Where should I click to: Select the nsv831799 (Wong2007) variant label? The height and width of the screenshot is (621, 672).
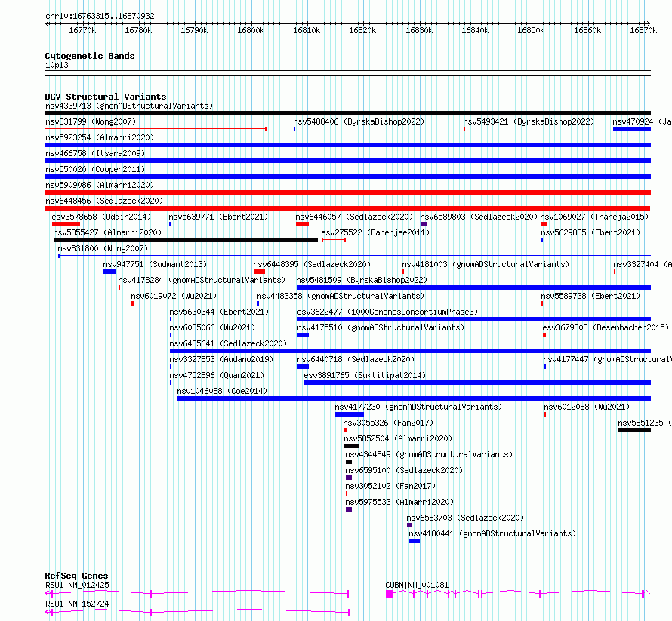[x=91, y=121]
